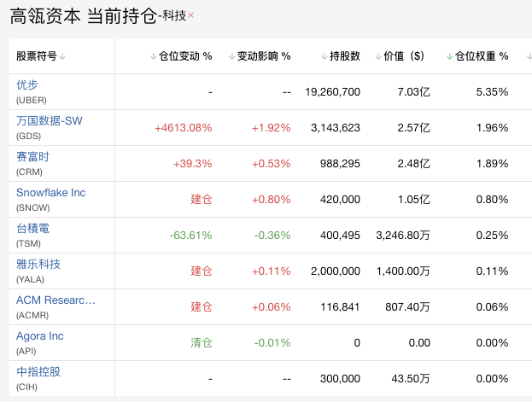Select the 300,000 shares value
Image resolution: width=532 pixels, height=402 pixels.
(340, 379)
